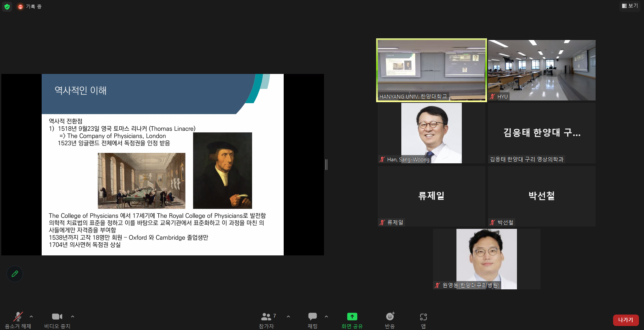
Task: Select the HYU classroom video tile
Action: pyautogui.click(x=541, y=70)
